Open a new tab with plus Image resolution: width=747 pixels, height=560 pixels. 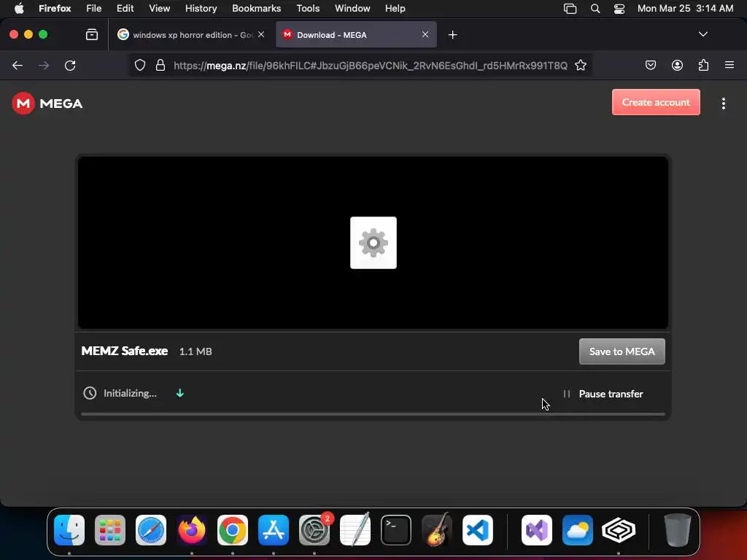coord(452,35)
